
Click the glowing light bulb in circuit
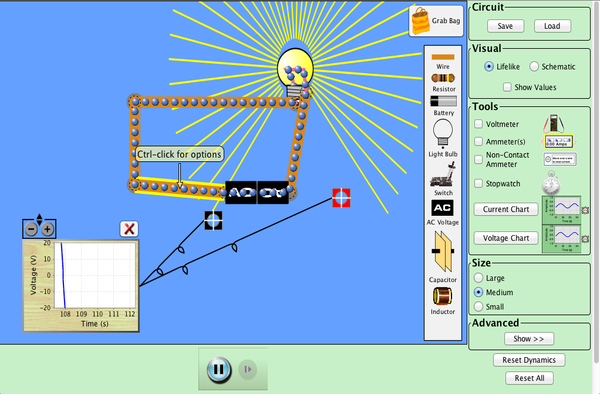tap(295, 73)
